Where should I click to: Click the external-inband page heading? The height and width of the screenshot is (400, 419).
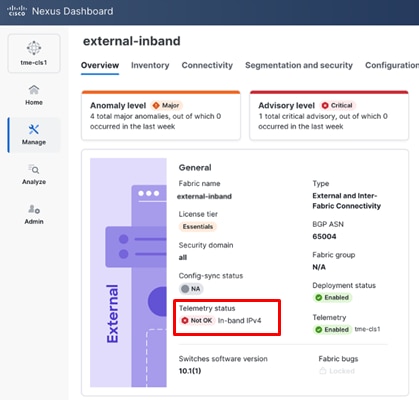pyautogui.click(x=132, y=41)
